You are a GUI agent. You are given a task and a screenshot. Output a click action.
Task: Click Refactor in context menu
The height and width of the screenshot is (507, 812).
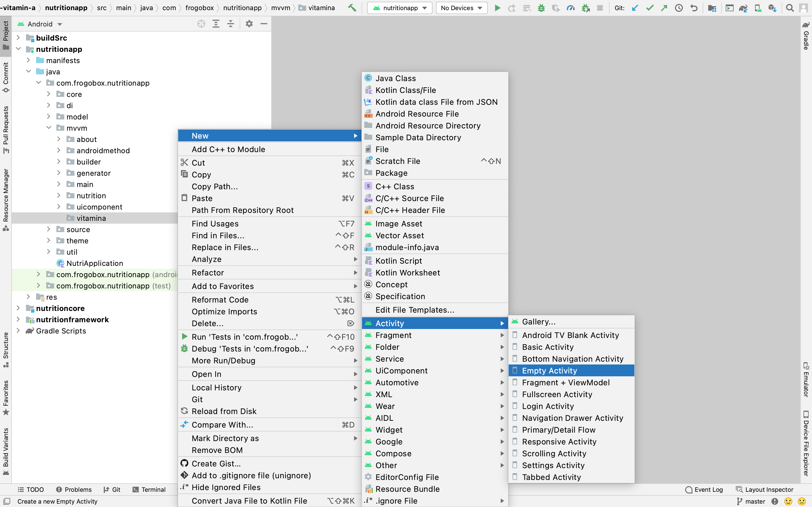click(208, 273)
